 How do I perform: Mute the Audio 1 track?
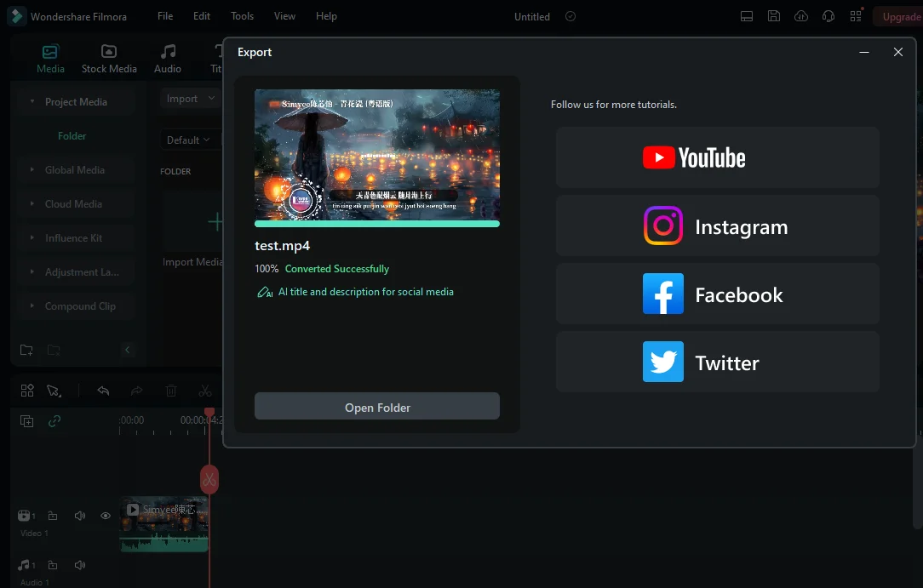(x=80, y=565)
